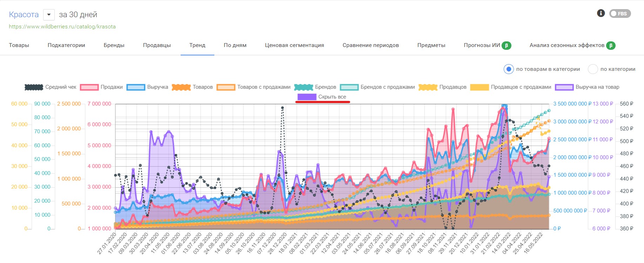644x263 pixels.
Task: Open the Wildberries krasota catalog link
Action: point(62,27)
